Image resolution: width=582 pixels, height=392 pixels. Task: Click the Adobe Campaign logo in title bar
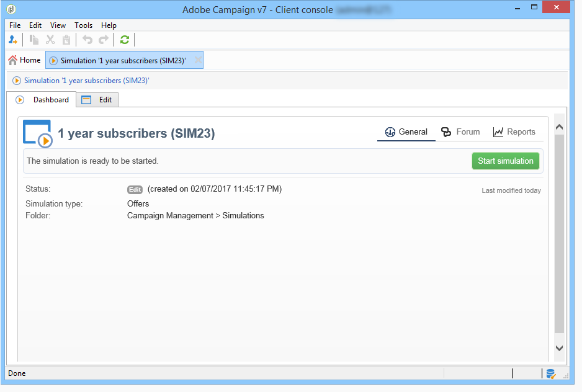(11, 9)
